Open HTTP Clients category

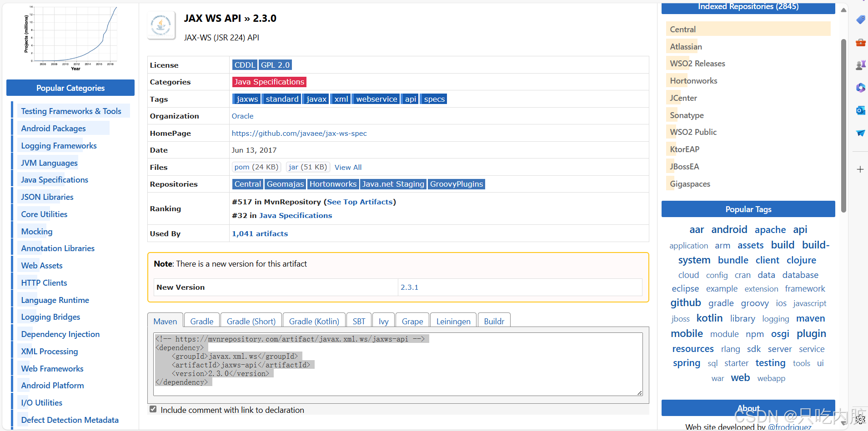tap(44, 282)
